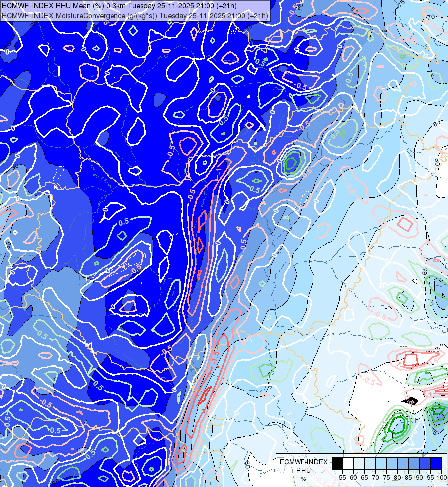Viewport: 448px width, 487px height.
Task: Pick the 60-65% humidity legend swatch
Action: pyautogui.click(x=359, y=464)
